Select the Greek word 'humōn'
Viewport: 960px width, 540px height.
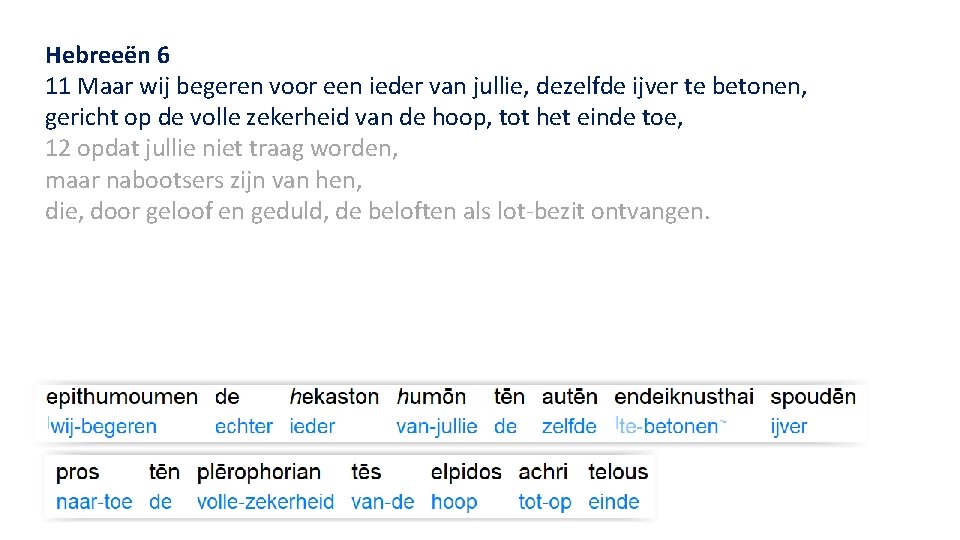(431, 397)
